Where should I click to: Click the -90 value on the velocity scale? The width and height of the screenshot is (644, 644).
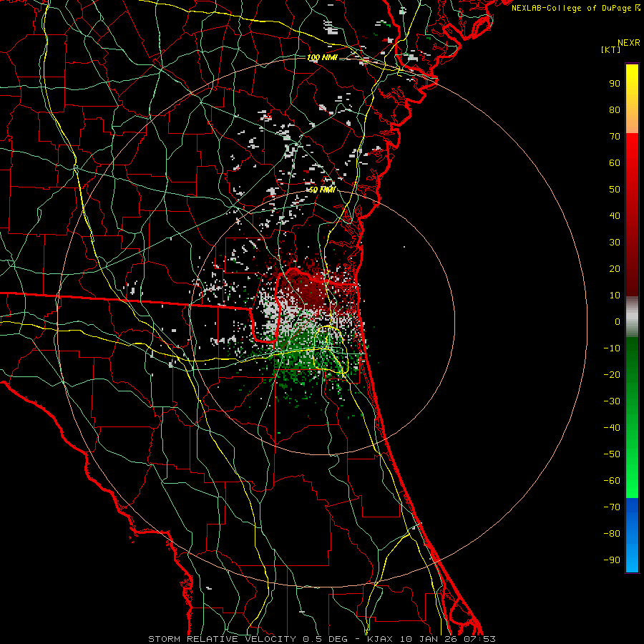pyautogui.click(x=612, y=560)
